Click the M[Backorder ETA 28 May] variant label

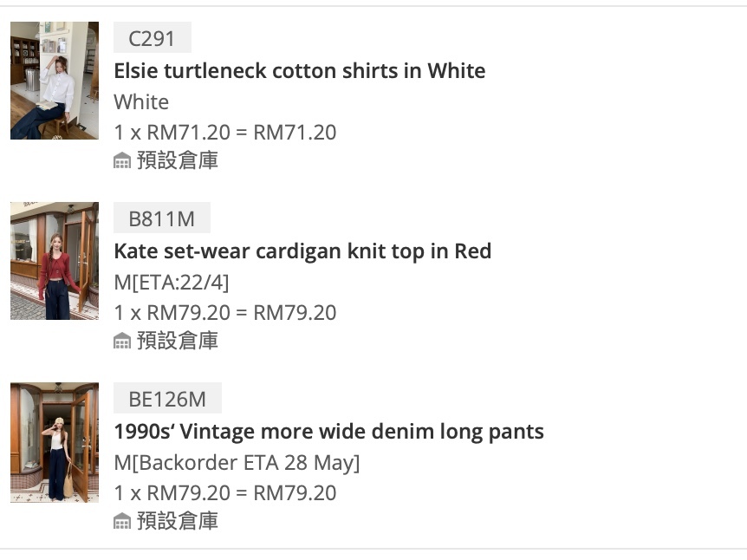[x=237, y=463]
